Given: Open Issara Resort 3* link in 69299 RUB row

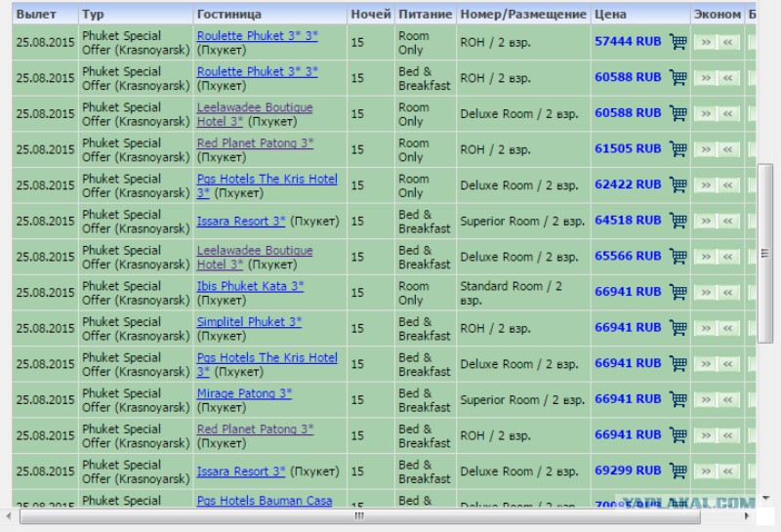Looking at the screenshot, I should tap(241, 471).
